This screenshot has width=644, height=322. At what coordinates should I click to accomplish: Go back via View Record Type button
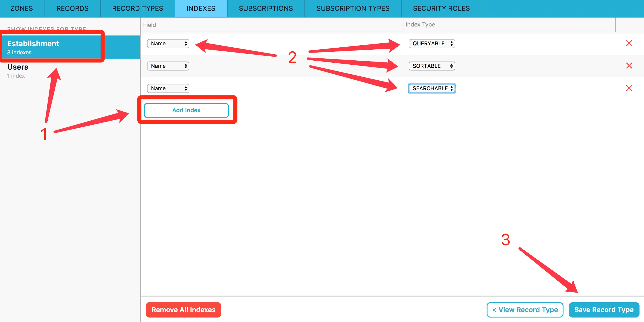(525, 310)
